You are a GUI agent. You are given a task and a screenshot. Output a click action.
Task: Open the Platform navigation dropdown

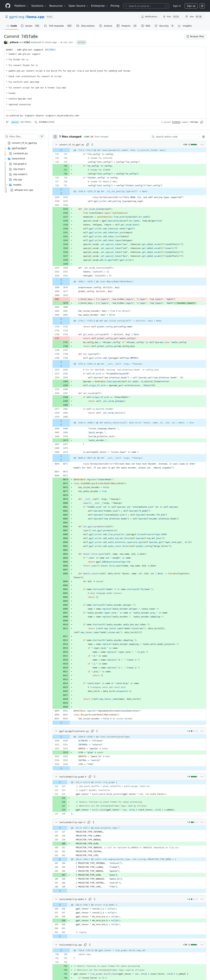point(21,6)
